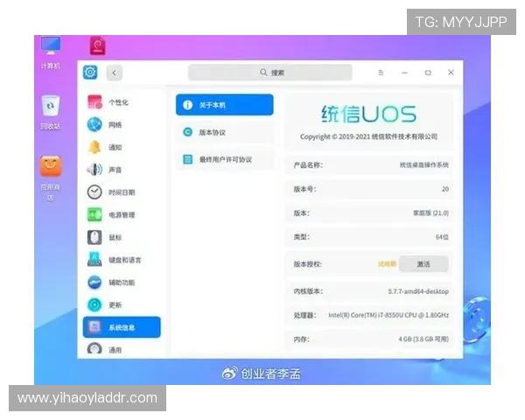Viewport: 525px width, 420px height.
Task: Click the Copyright © 2019-2021 line
Action: 368,136
